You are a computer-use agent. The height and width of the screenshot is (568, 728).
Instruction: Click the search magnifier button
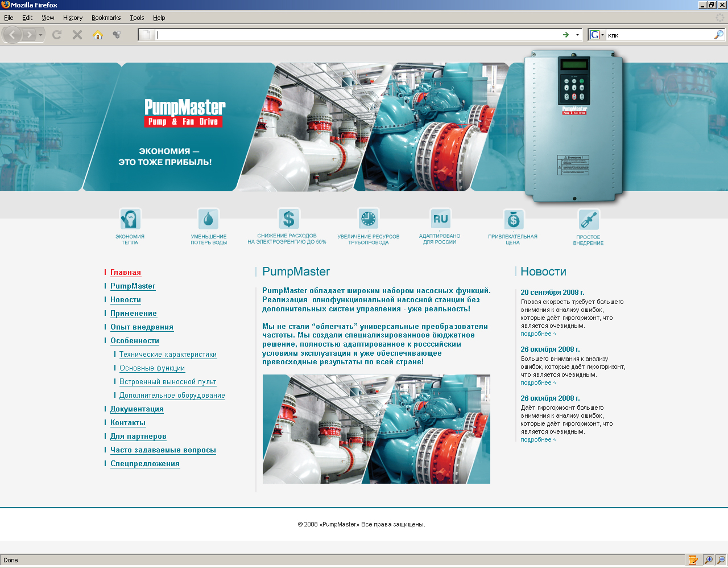[x=719, y=35]
